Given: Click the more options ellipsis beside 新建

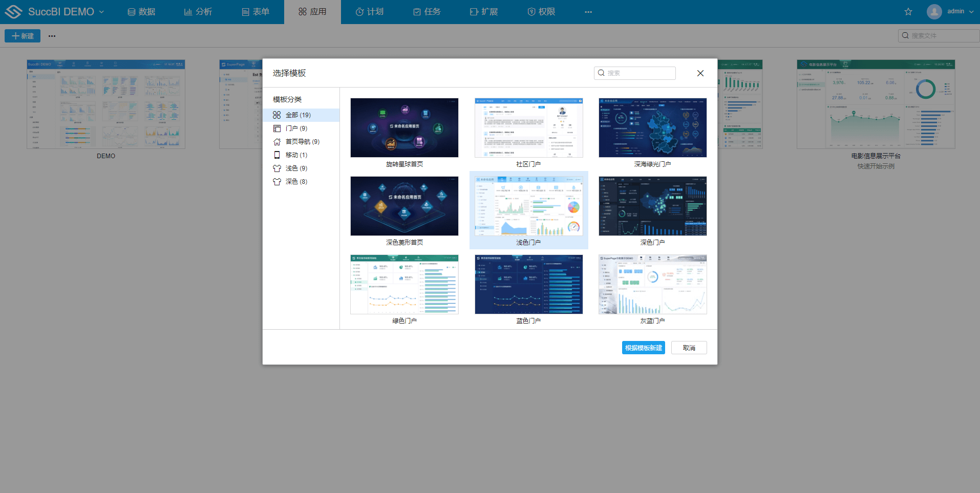Looking at the screenshot, I should (x=52, y=36).
